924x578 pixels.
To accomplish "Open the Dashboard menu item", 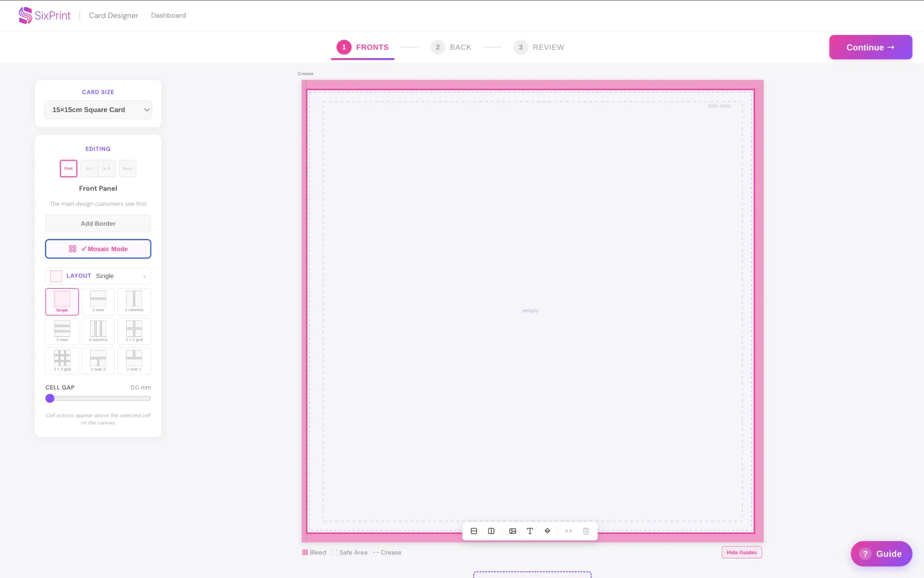I will point(168,15).
